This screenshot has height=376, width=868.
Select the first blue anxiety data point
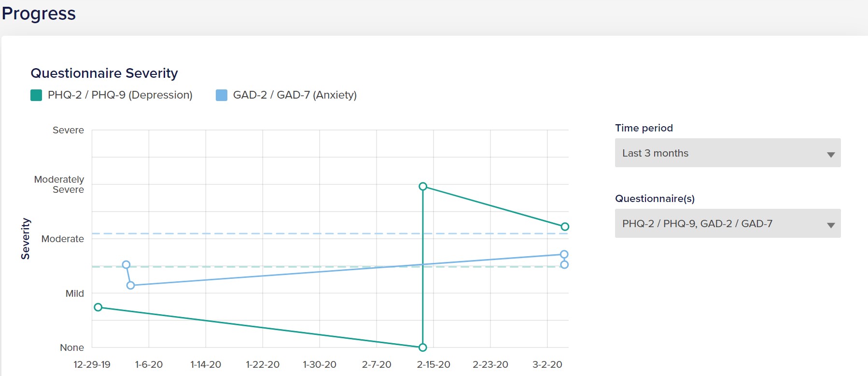(126, 265)
